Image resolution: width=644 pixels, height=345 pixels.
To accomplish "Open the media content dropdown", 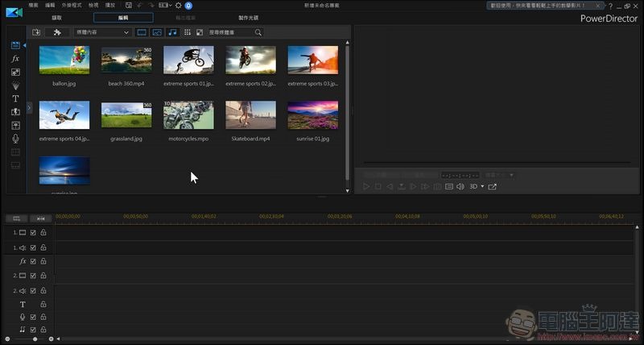I will point(101,32).
